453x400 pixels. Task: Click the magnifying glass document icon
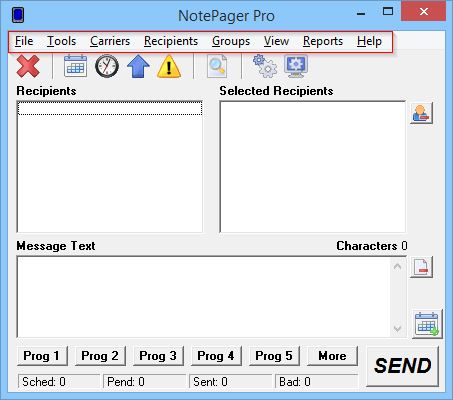tap(217, 66)
